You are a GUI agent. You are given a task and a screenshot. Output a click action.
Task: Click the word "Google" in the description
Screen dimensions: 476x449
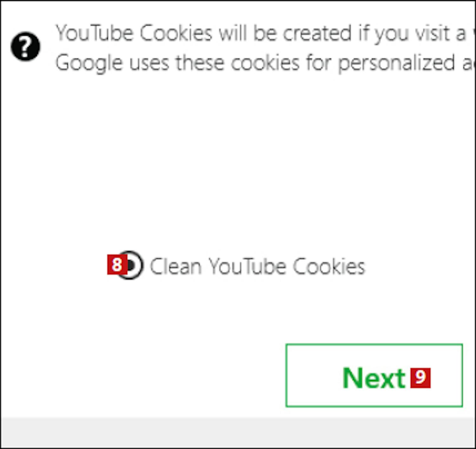point(89,63)
